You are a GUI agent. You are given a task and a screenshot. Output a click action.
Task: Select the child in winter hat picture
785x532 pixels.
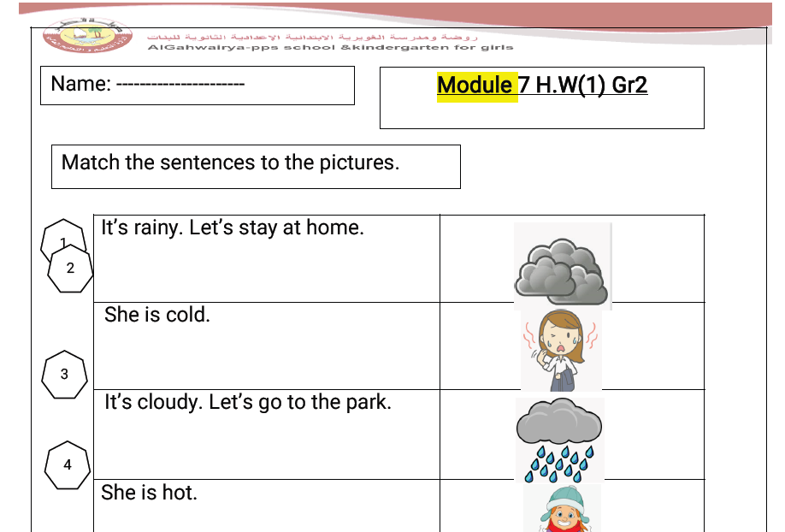point(562,509)
